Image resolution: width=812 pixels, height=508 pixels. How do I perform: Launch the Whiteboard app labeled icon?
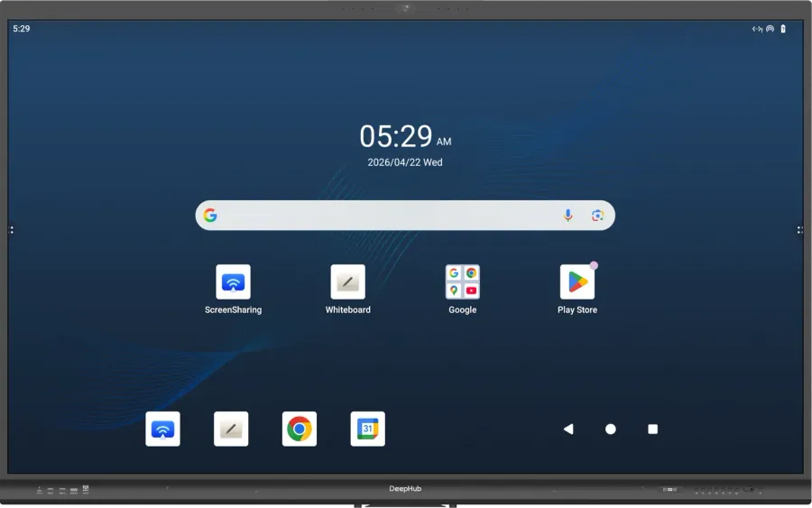coord(347,282)
